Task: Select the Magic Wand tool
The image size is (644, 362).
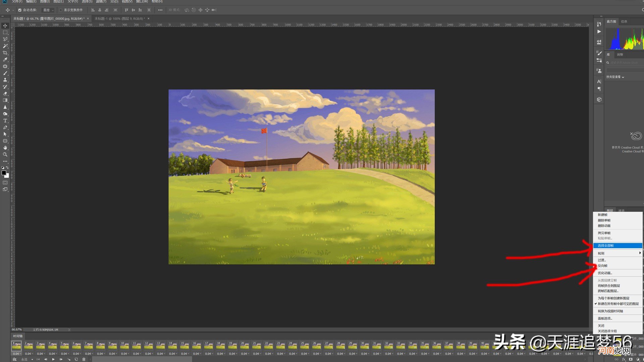Action: [5, 46]
